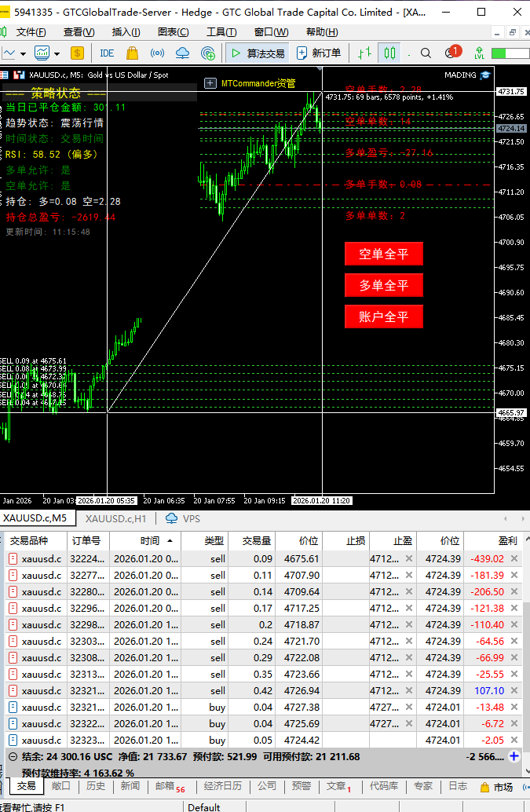Open the 查看(V) menu

(x=79, y=32)
